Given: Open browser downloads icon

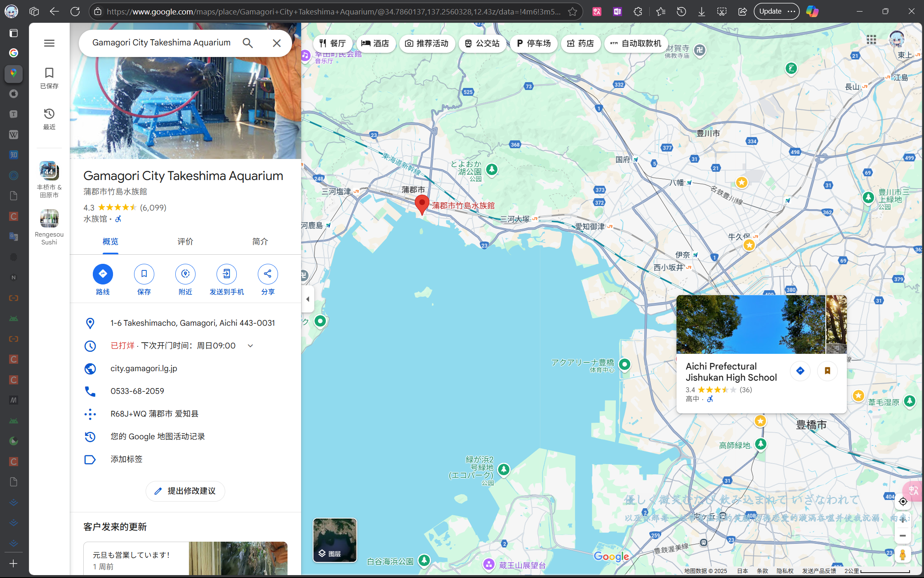Looking at the screenshot, I should 701,12.
